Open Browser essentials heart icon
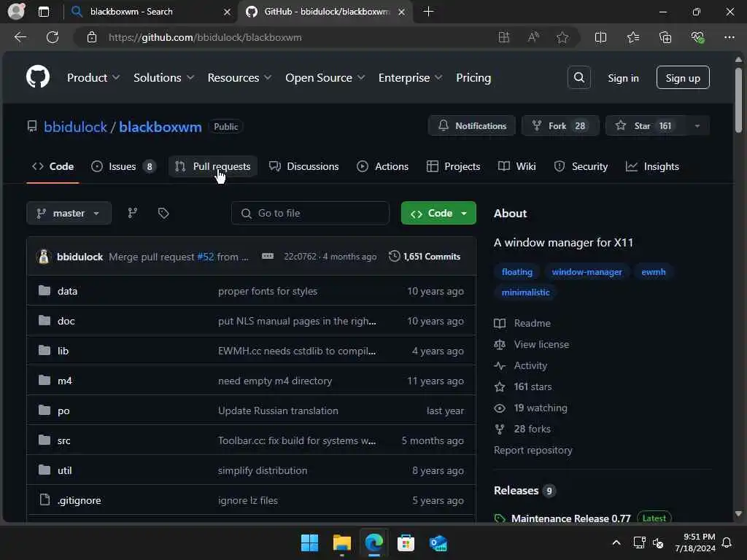747x560 pixels. coord(697,37)
